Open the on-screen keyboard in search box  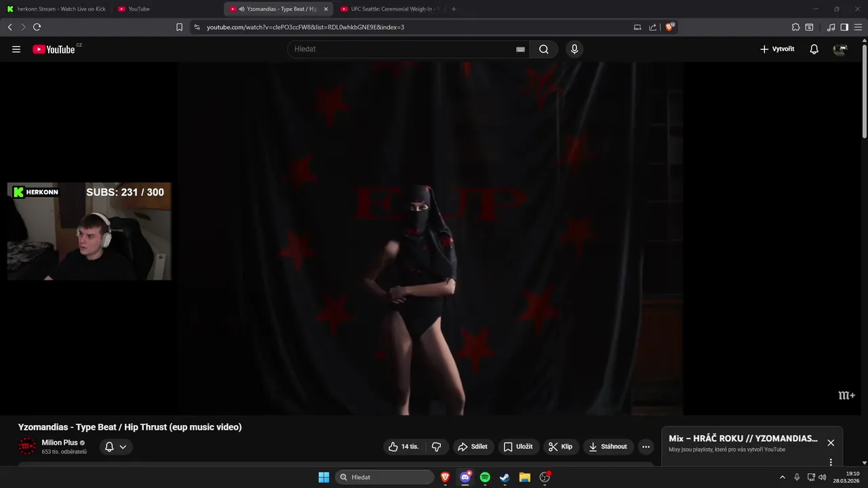click(520, 49)
